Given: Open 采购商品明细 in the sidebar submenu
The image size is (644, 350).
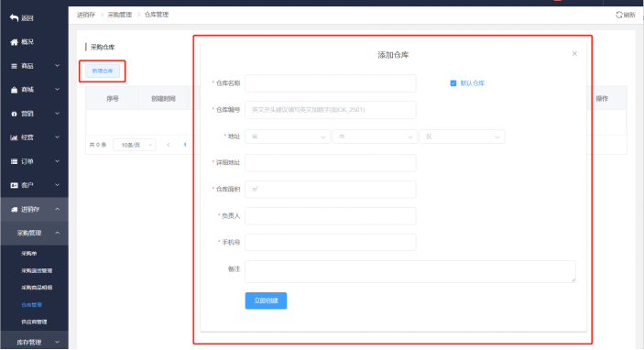Looking at the screenshot, I should click(x=37, y=288).
